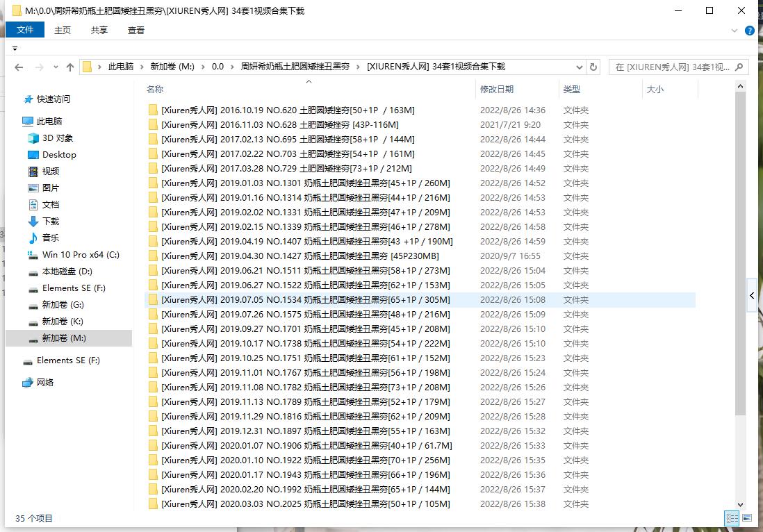The height and width of the screenshot is (532, 763).
Task: Open the blue Help question mark icon
Action: 750,31
